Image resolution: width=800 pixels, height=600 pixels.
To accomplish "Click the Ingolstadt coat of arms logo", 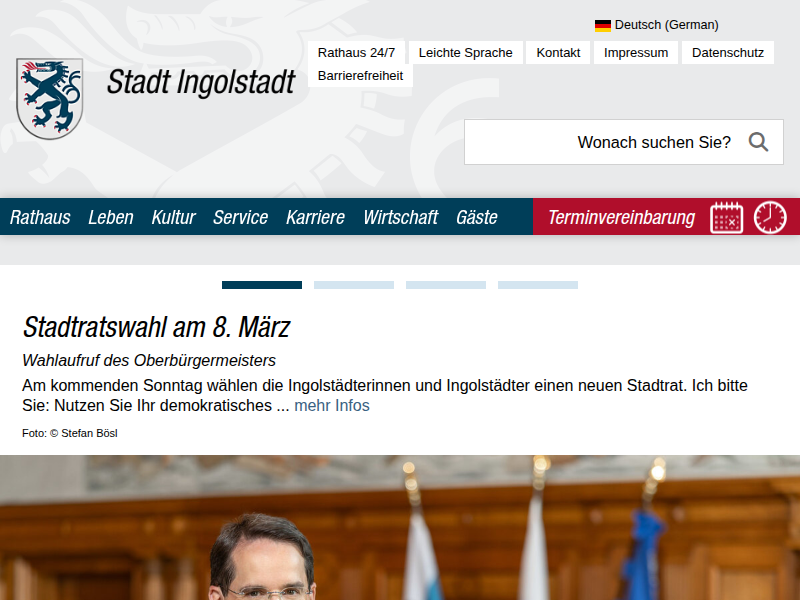I will click(49, 98).
